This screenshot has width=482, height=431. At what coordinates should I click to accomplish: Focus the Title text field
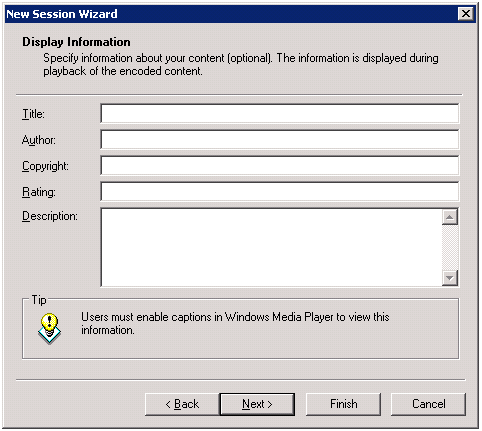[x=280, y=113]
